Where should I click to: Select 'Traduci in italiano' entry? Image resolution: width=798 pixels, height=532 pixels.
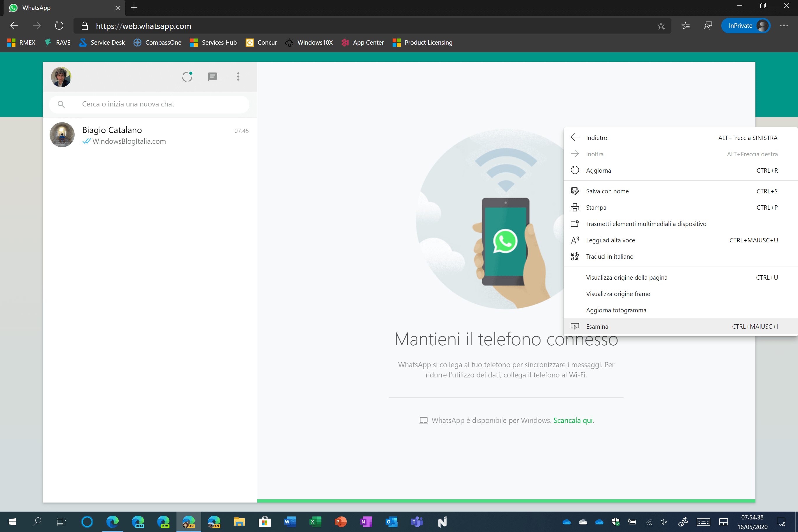tap(681, 256)
